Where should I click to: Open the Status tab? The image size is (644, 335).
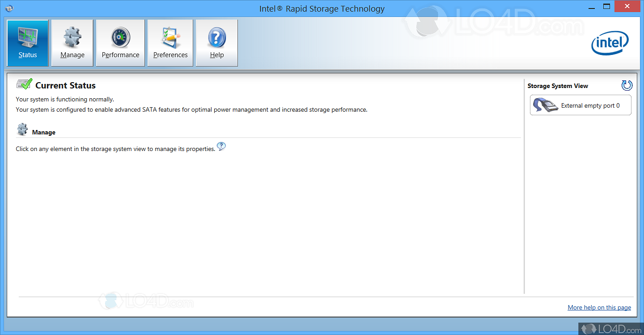[28, 43]
